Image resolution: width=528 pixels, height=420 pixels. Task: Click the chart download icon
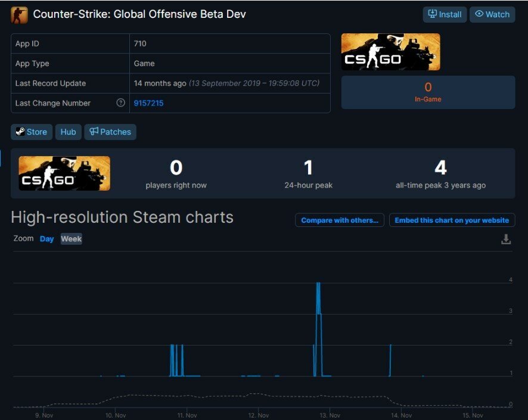coord(506,239)
